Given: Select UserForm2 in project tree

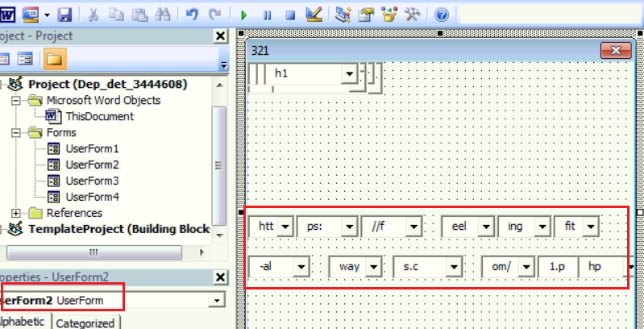Looking at the screenshot, I should [92, 164].
